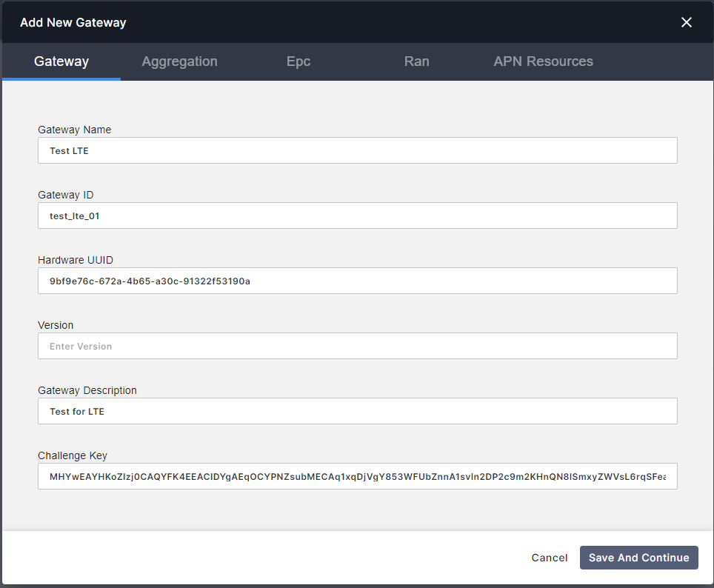
Task: Focus the Gateway ID field
Action: [x=358, y=216]
